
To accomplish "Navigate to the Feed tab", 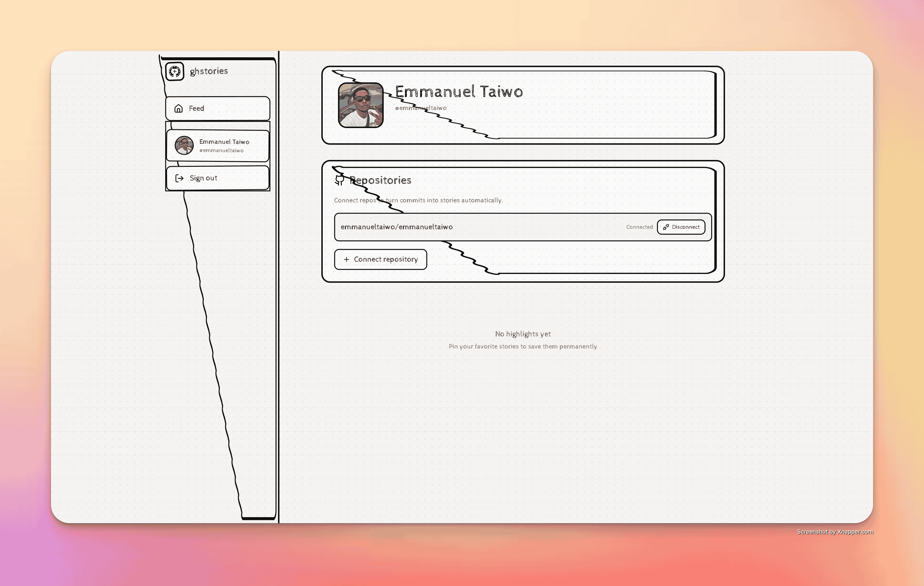I will [217, 109].
